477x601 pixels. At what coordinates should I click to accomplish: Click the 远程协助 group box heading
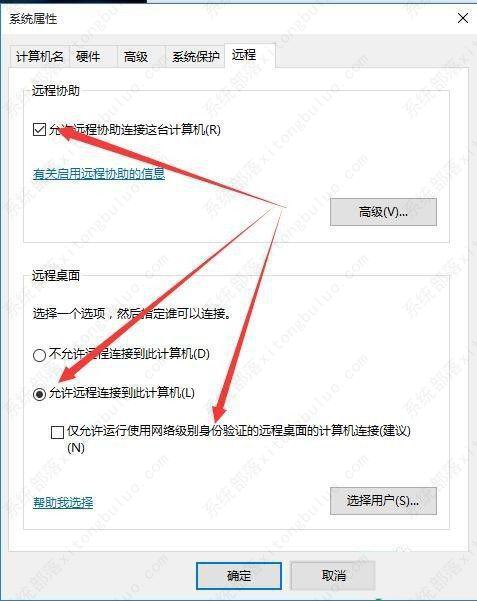[x=56, y=90]
